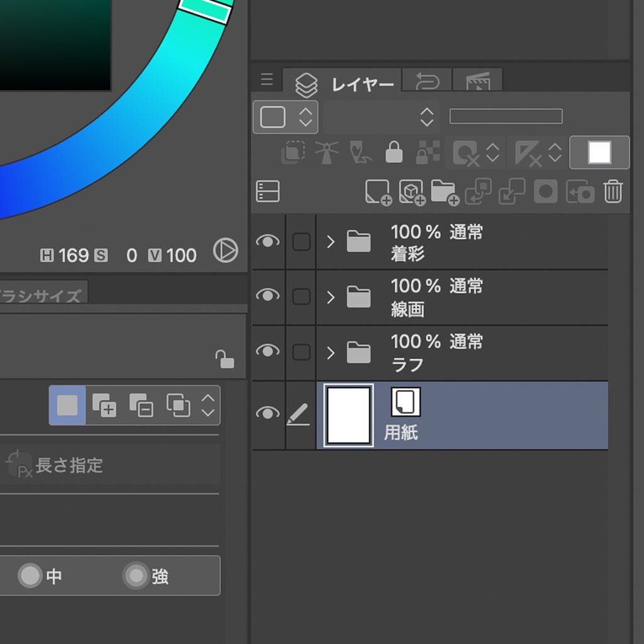Click the dark color square area
The height and width of the screenshot is (644, 644).
(55, 45)
